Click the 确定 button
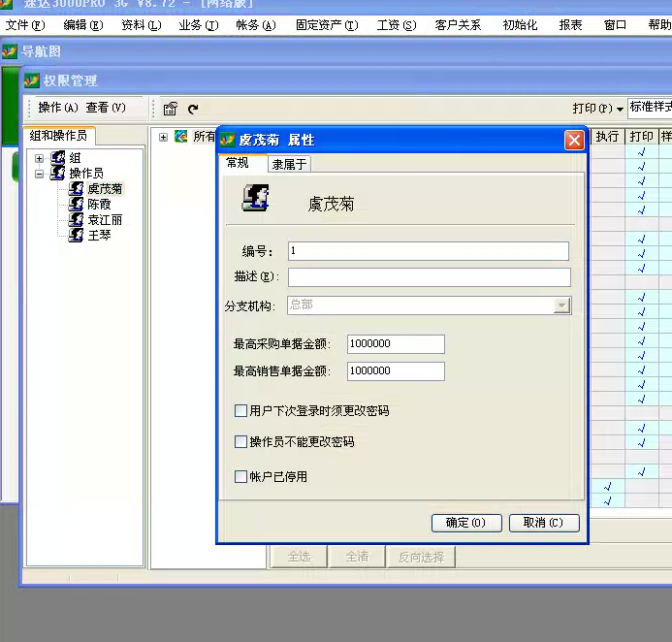The image size is (672, 642). (x=466, y=523)
